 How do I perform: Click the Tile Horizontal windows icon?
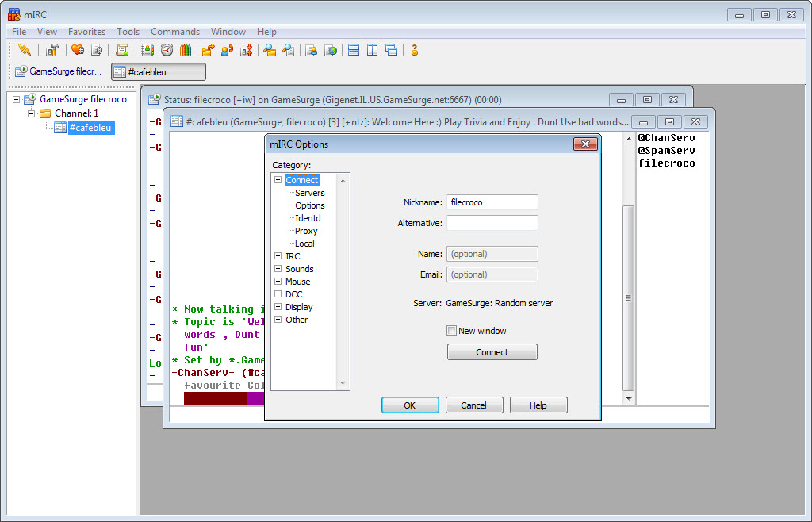point(354,50)
